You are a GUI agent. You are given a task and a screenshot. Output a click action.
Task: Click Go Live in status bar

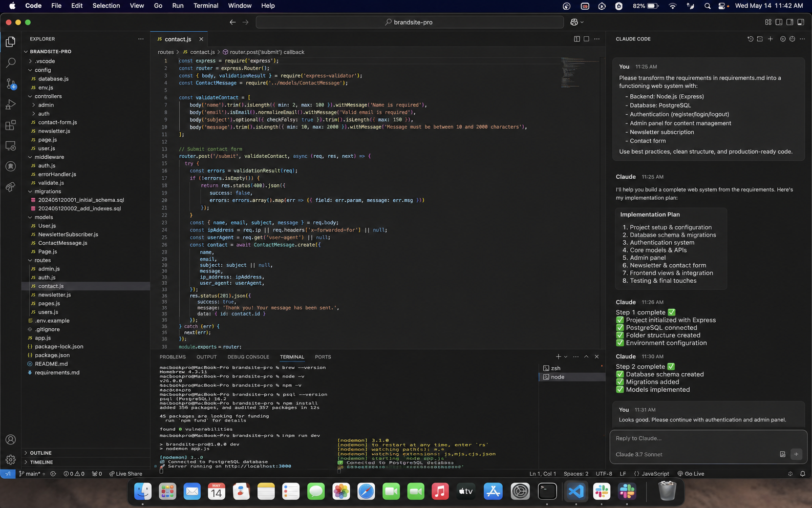[691, 474]
